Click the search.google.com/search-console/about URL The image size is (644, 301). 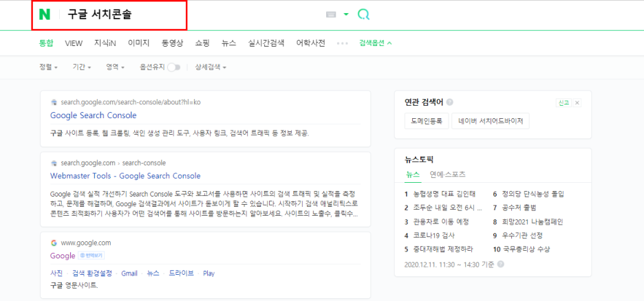point(131,102)
